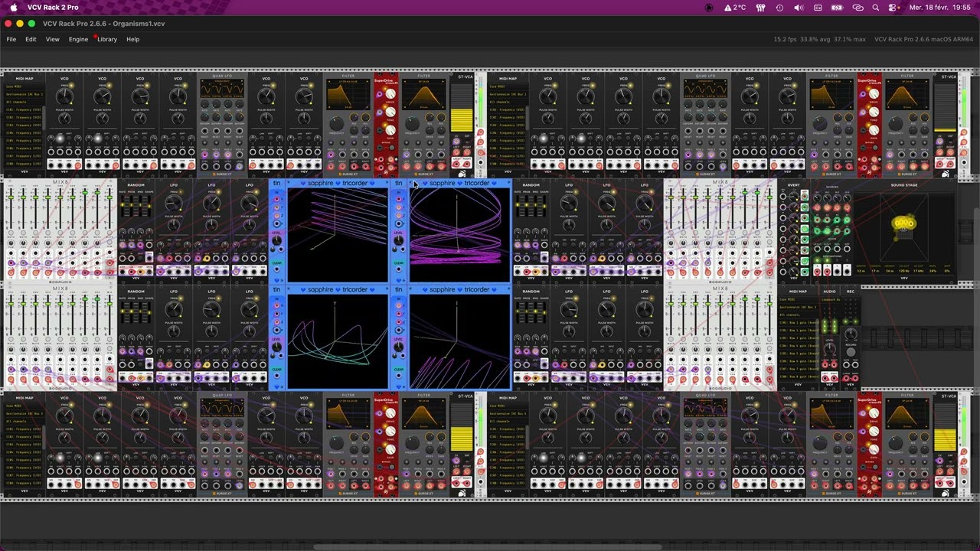Image resolution: width=980 pixels, height=551 pixels.
Task: Toggle the SOFT switch on top-left first VCO
Action: coord(70,139)
